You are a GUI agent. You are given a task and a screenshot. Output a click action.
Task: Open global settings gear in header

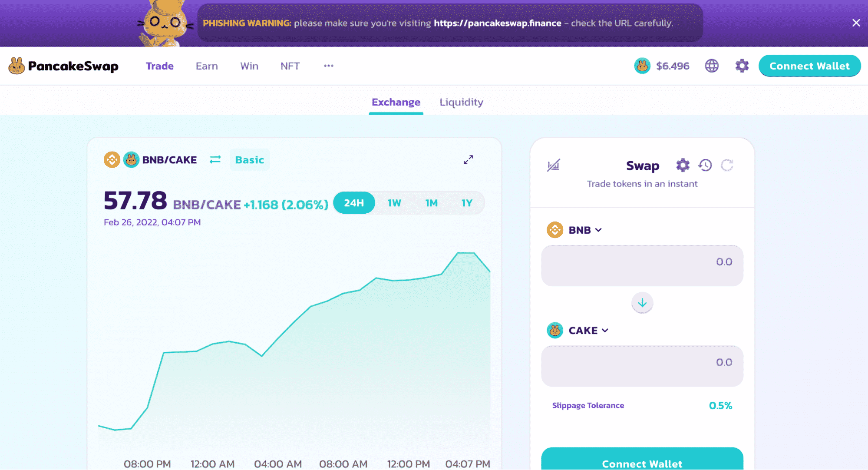coord(742,66)
